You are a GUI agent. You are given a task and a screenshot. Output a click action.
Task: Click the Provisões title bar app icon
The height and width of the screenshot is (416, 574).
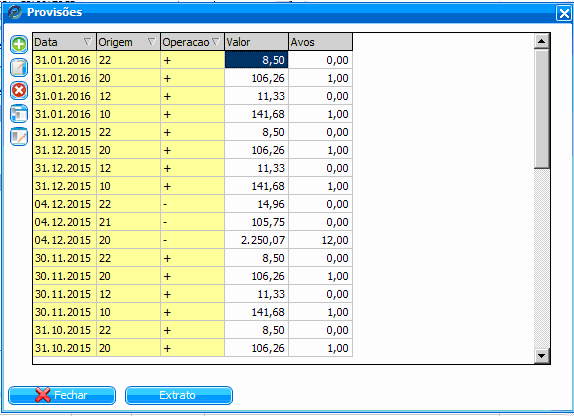[15, 12]
